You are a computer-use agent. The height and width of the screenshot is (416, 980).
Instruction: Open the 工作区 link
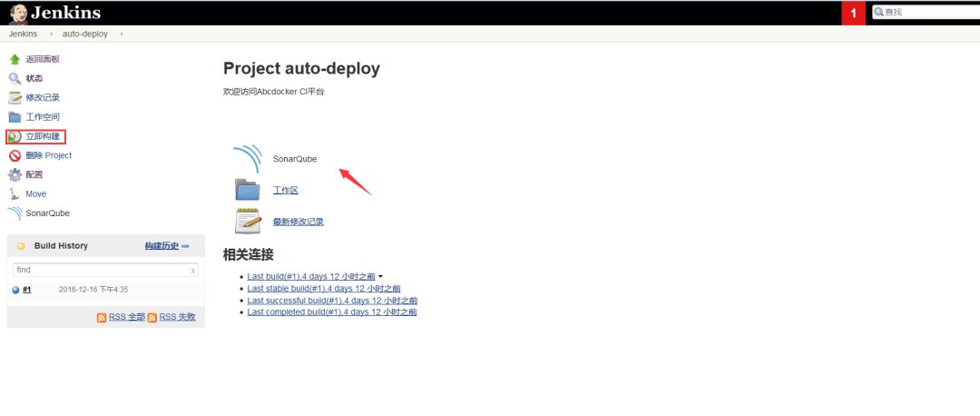pos(286,190)
